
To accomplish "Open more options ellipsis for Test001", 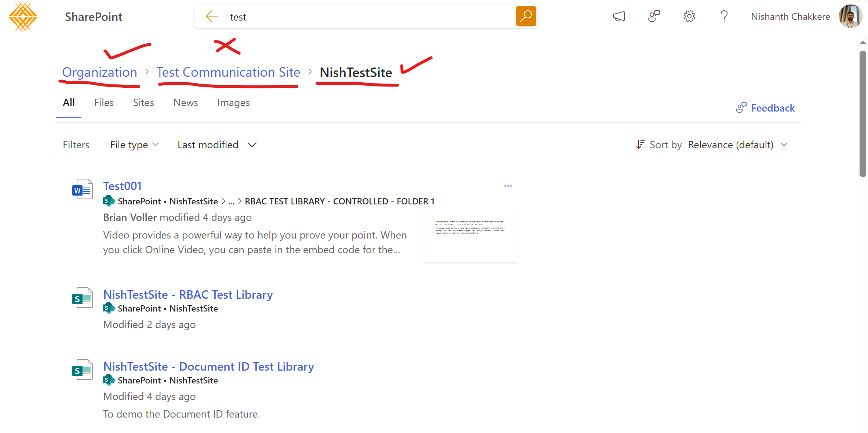I will 508,186.
